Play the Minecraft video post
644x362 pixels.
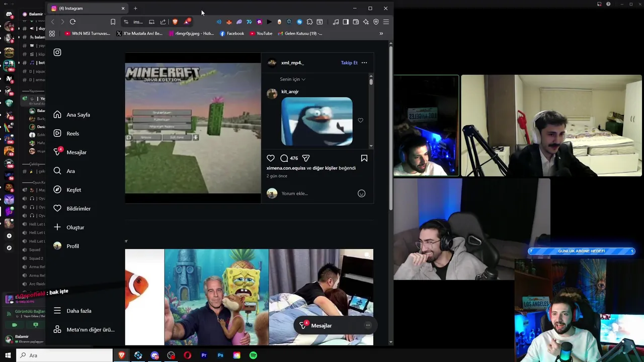point(193,128)
